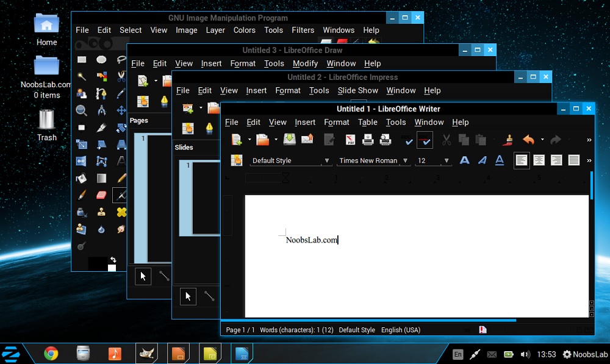Viewport: 610px width, 364px height.
Task: Open Styles and Formatting icon in Writer
Action: pos(237,160)
